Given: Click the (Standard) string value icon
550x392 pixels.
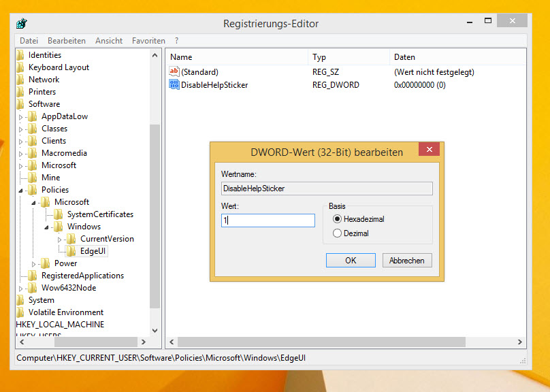Looking at the screenshot, I should click(x=174, y=71).
